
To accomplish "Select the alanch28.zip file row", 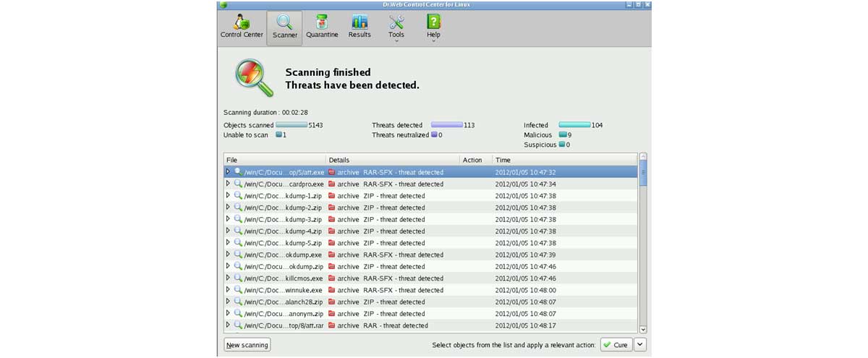I will pyautogui.click(x=431, y=302).
